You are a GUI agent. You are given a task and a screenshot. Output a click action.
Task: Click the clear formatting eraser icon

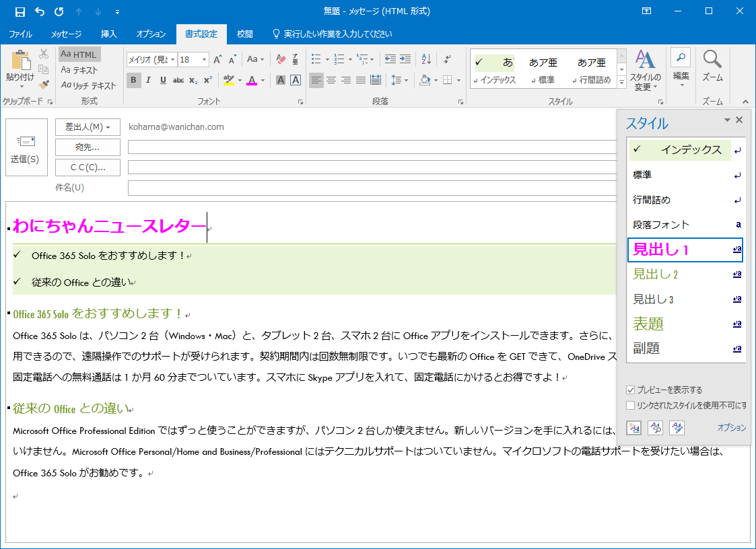pos(281,59)
